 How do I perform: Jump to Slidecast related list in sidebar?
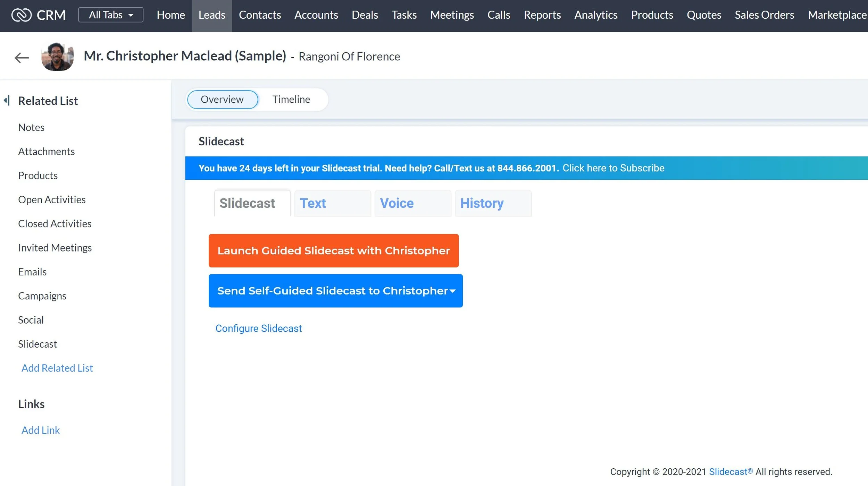37,344
